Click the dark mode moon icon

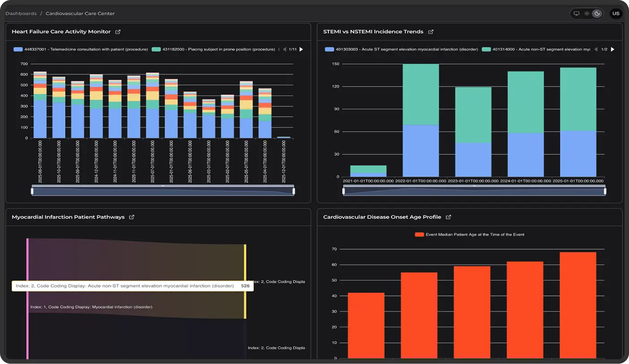[597, 13]
